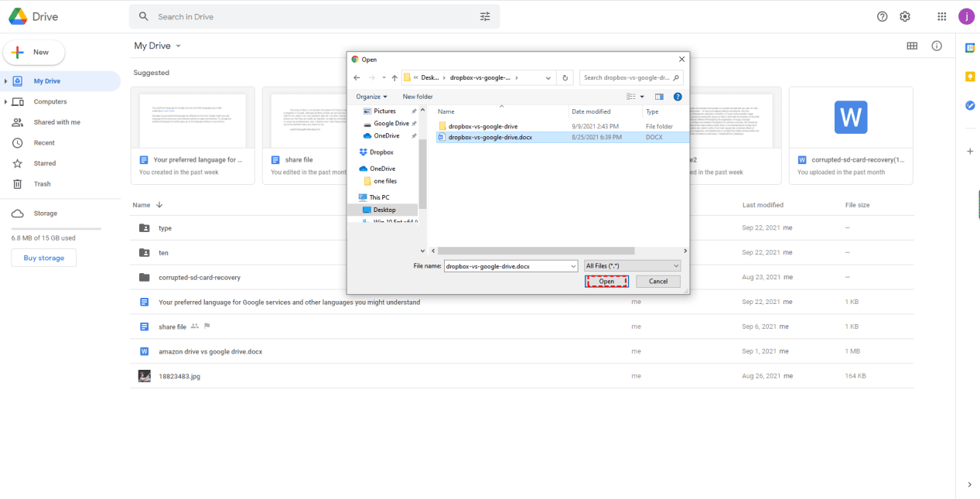Click navigation pane vertical scrollbar
980x499 pixels.
coord(422,174)
